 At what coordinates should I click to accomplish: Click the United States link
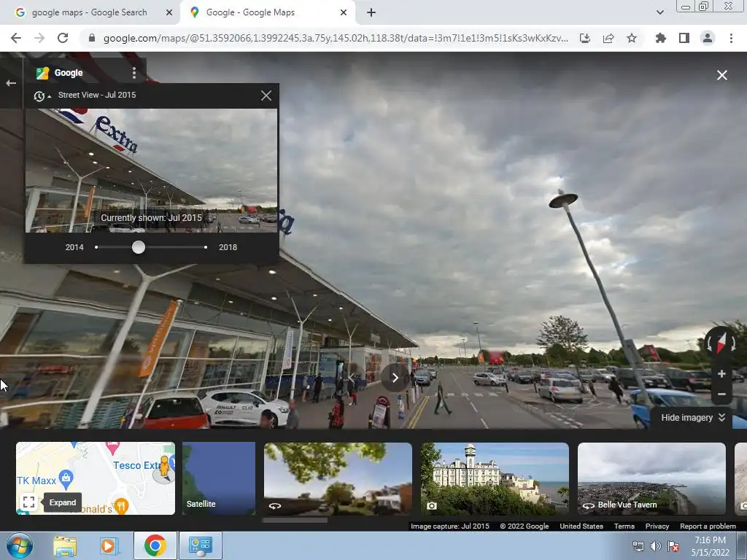581,526
